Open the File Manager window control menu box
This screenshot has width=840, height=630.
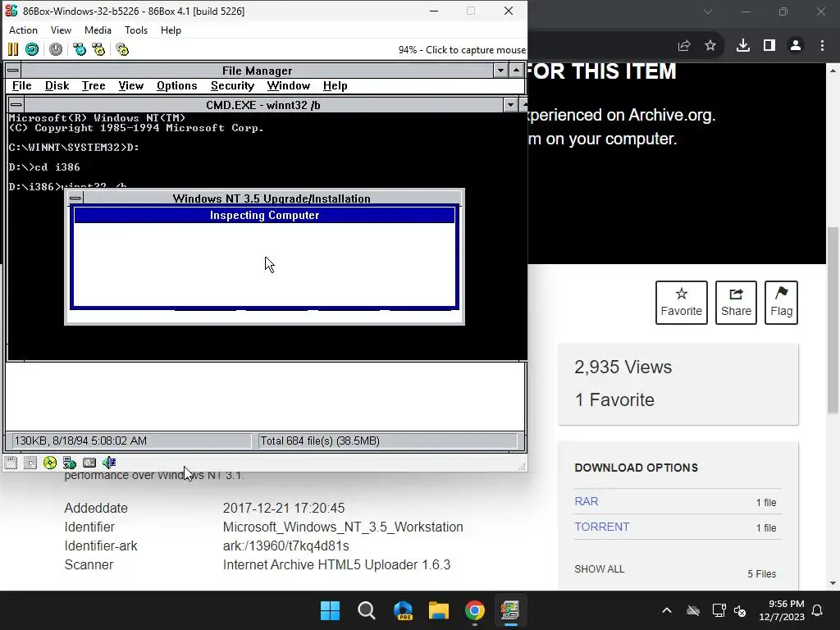tap(13, 71)
